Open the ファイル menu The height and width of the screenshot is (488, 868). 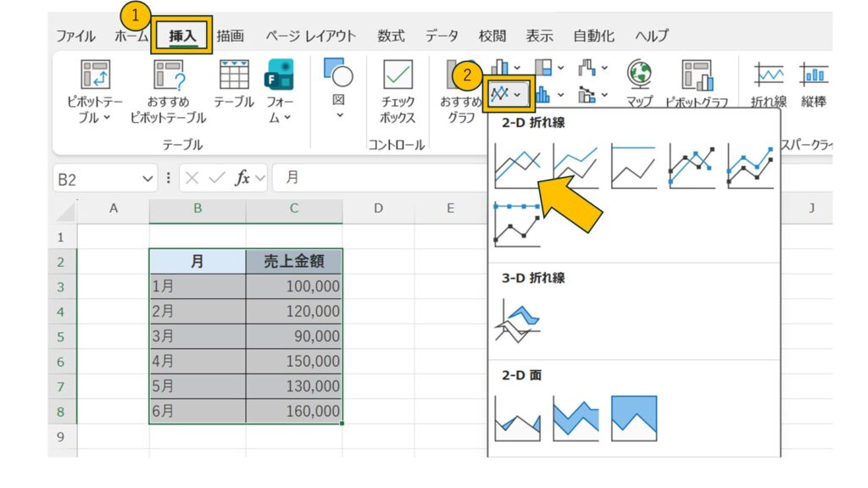coord(75,36)
